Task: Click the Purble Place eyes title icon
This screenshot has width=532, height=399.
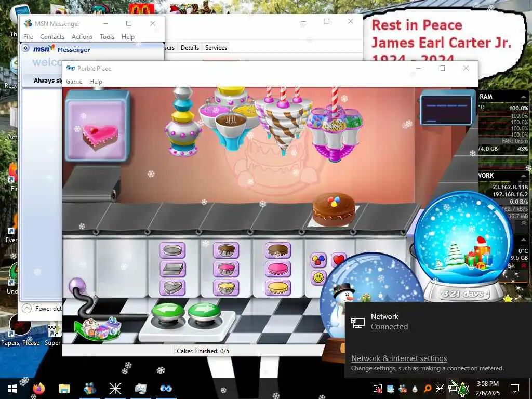Action: (x=71, y=68)
